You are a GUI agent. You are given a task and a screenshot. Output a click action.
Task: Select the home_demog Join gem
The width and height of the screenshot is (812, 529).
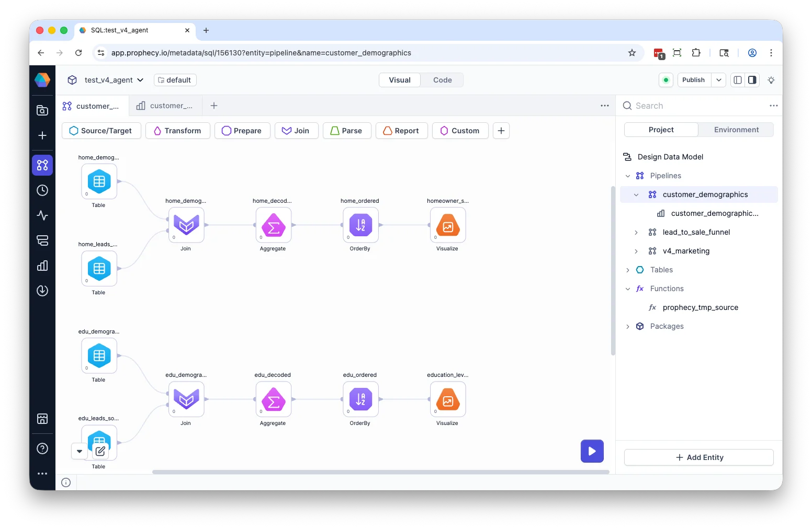click(186, 225)
